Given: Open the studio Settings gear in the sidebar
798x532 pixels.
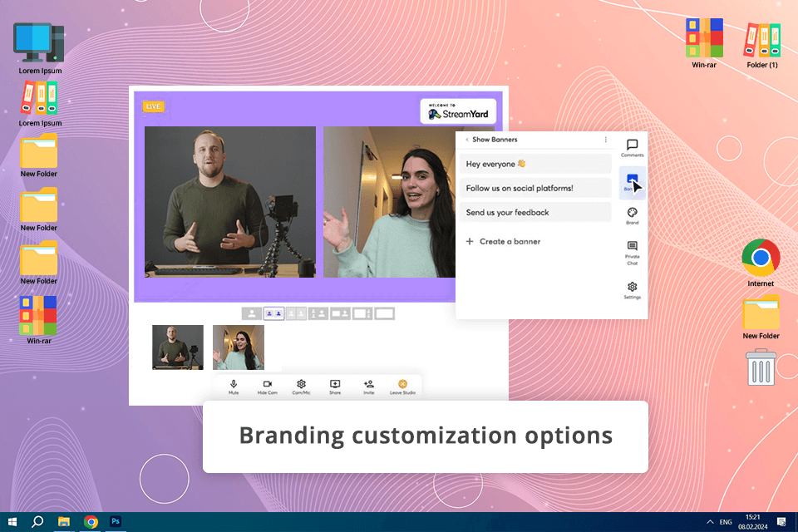Looking at the screenshot, I should click(x=632, y=289).
